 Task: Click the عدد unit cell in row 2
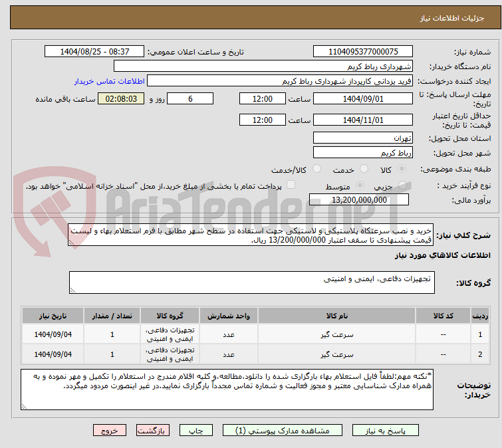229,354
